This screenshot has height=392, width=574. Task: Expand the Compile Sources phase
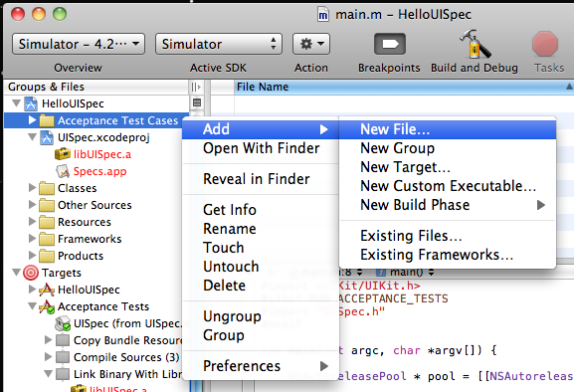pos(48,356)
